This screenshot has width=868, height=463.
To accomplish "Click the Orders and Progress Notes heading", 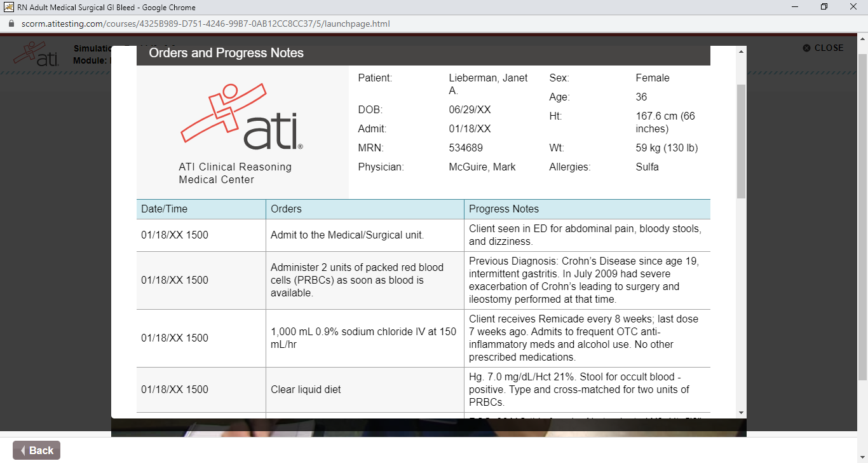I will (226, 53).
